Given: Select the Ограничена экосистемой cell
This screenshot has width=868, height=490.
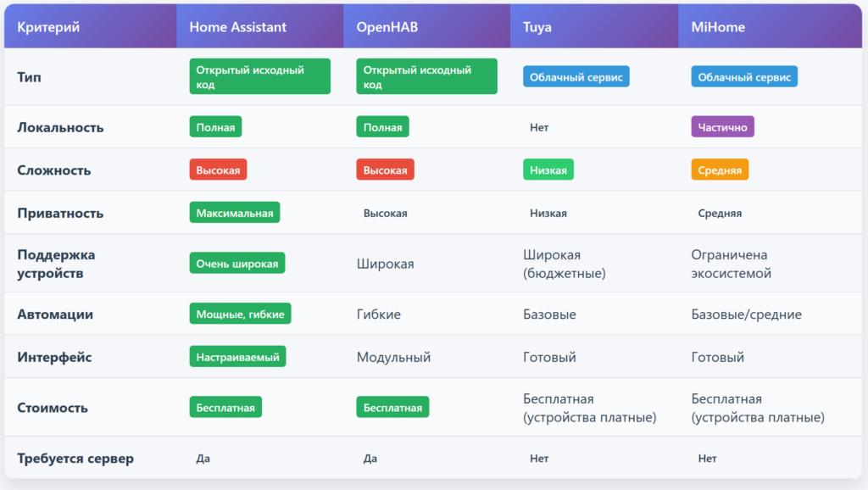Looking at the screenshot, I should pos(731,264).
